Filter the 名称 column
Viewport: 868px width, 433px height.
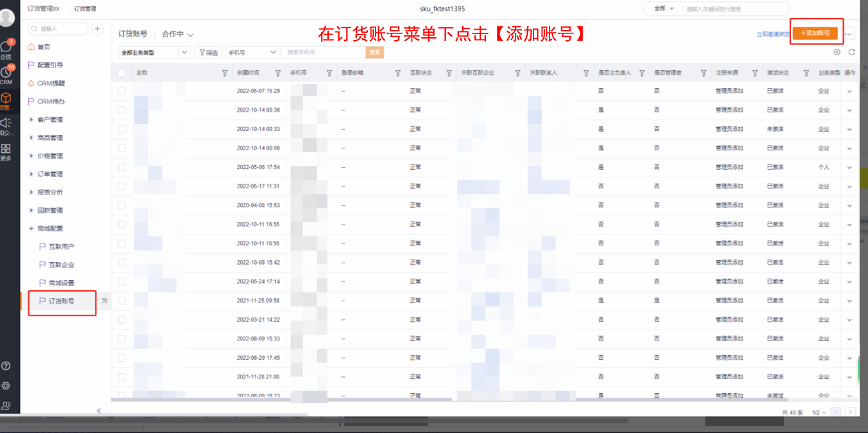225,73
